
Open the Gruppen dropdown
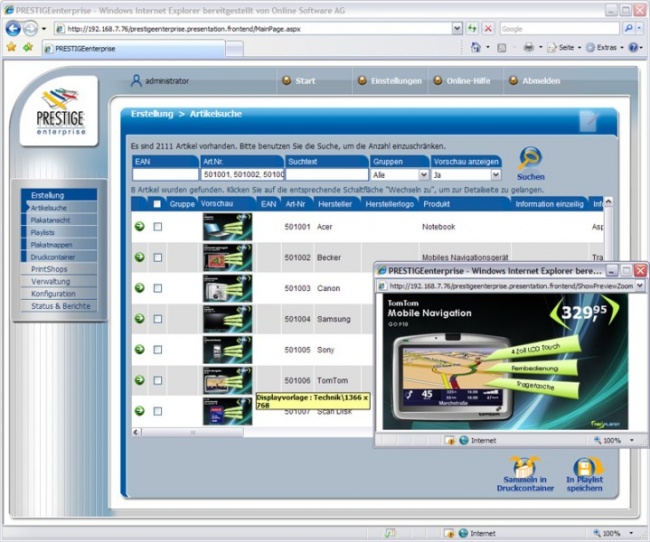click(x=423, y=175)
